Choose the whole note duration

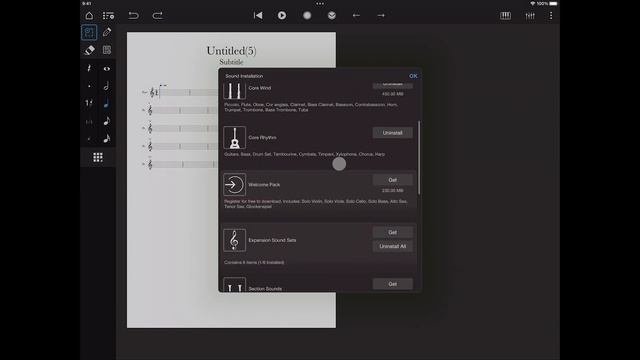point(107,69)
